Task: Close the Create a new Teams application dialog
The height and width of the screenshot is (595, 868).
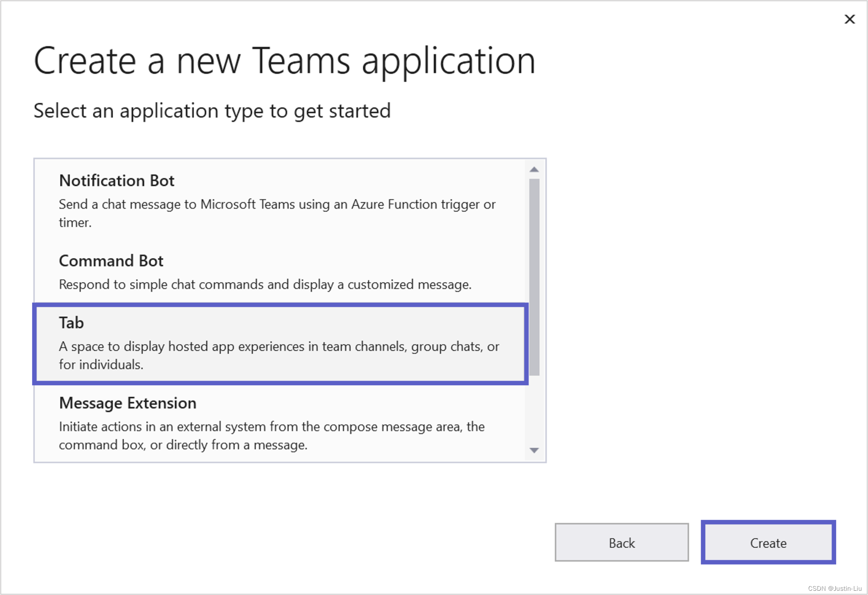Action: (849, 19)
